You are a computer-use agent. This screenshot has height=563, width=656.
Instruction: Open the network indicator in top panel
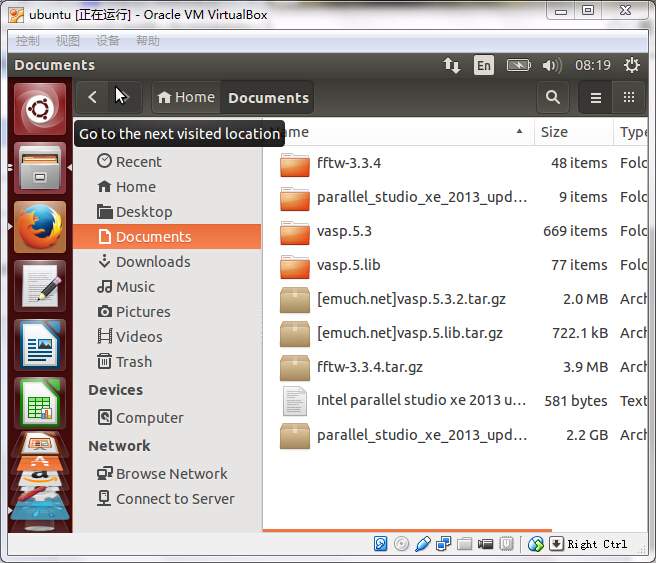click(452, 65)
